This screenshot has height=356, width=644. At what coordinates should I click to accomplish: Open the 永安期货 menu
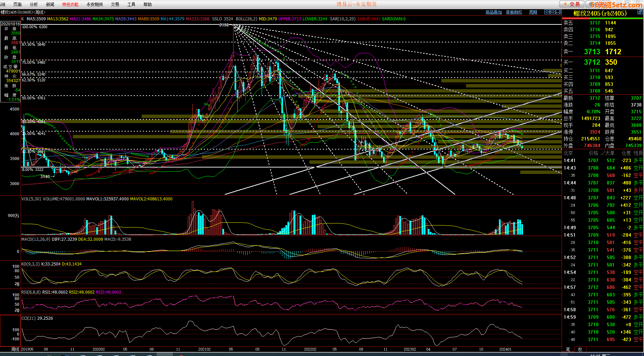pyautogui.click(x=95, y=4)
